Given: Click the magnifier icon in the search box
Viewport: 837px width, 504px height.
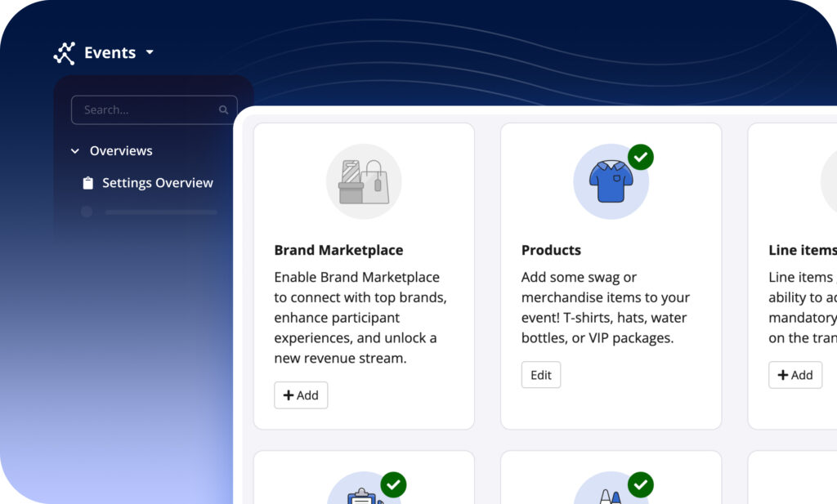Looking at the screenshot, I should tap(223, 110).
